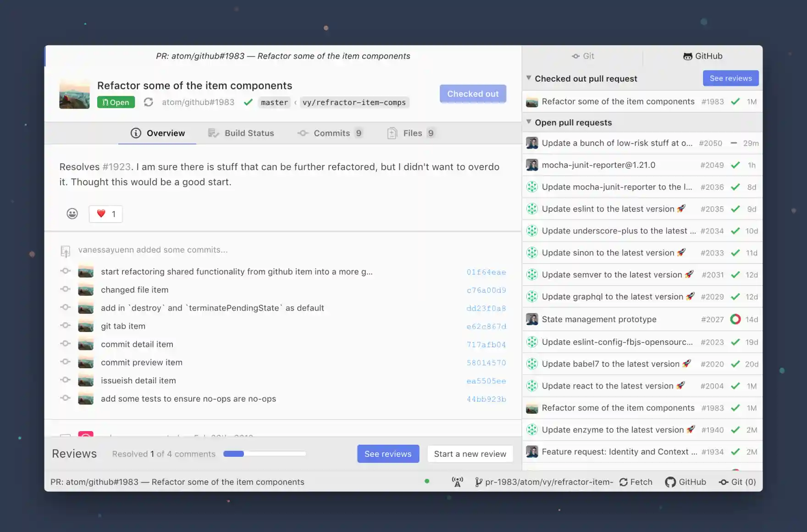Click the GitHub icon in the status bar

coord(671,482)
